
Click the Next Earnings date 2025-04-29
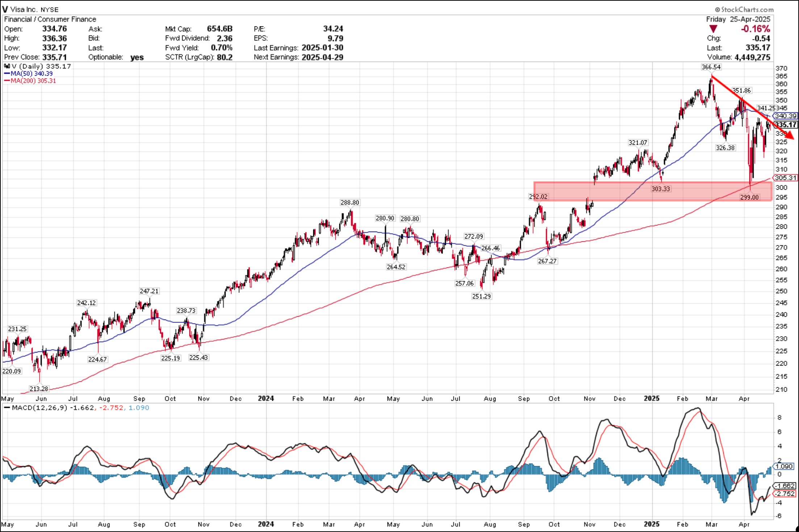click(322, 57)
